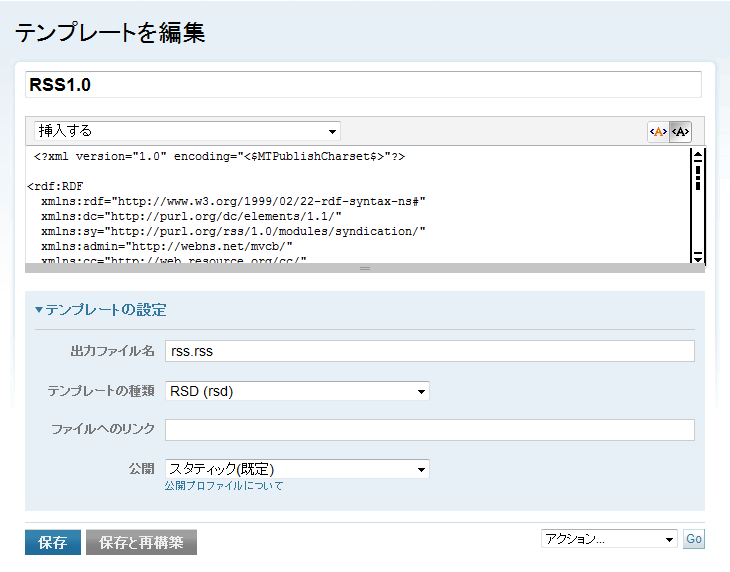Click the RSS1.0 template name field
This screenshot has height=572, width=730.
[363, 84]
